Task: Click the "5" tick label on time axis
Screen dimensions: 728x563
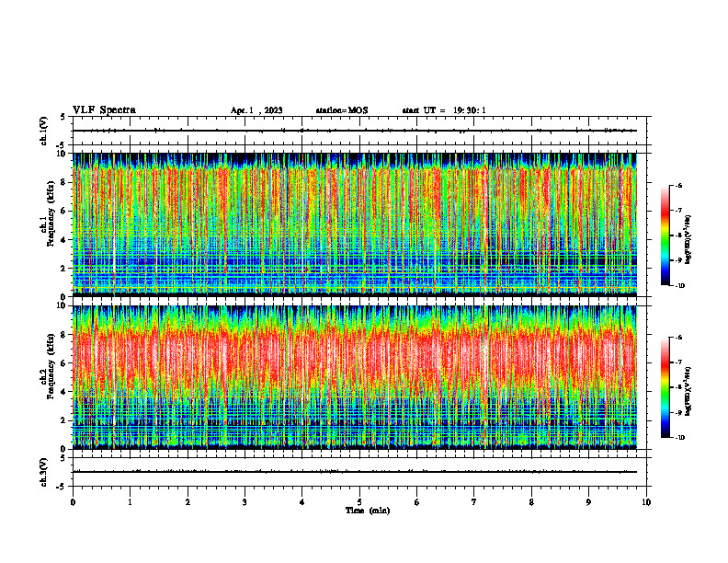Action: pyautogui.click(x=359, y=502)
